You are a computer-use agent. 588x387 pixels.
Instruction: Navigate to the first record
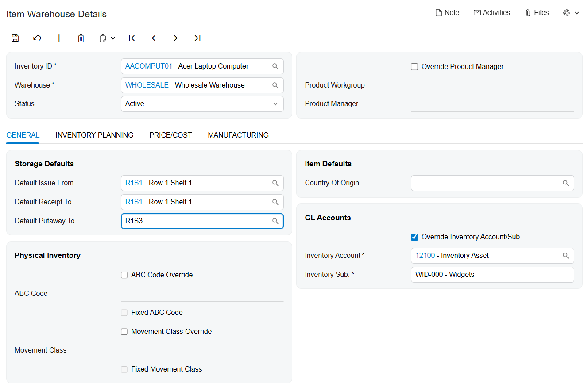(132, 38)
